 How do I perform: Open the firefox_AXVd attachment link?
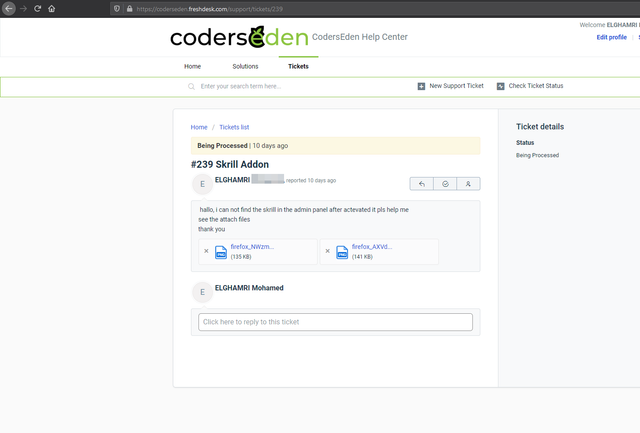372,246
